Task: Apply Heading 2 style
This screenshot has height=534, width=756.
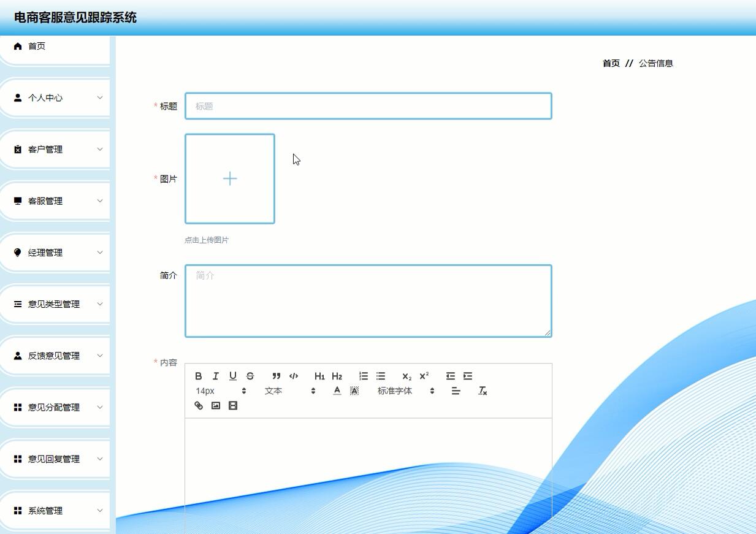Action: (337, 376)
